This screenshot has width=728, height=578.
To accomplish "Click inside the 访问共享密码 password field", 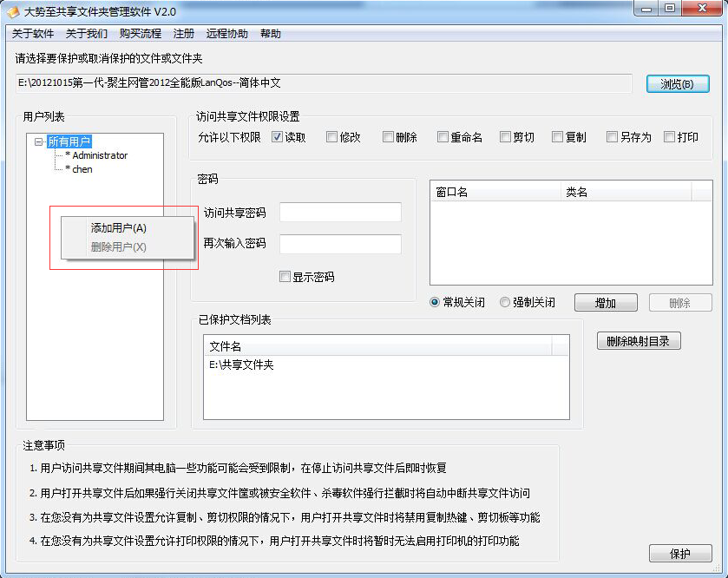I will 339,212.
